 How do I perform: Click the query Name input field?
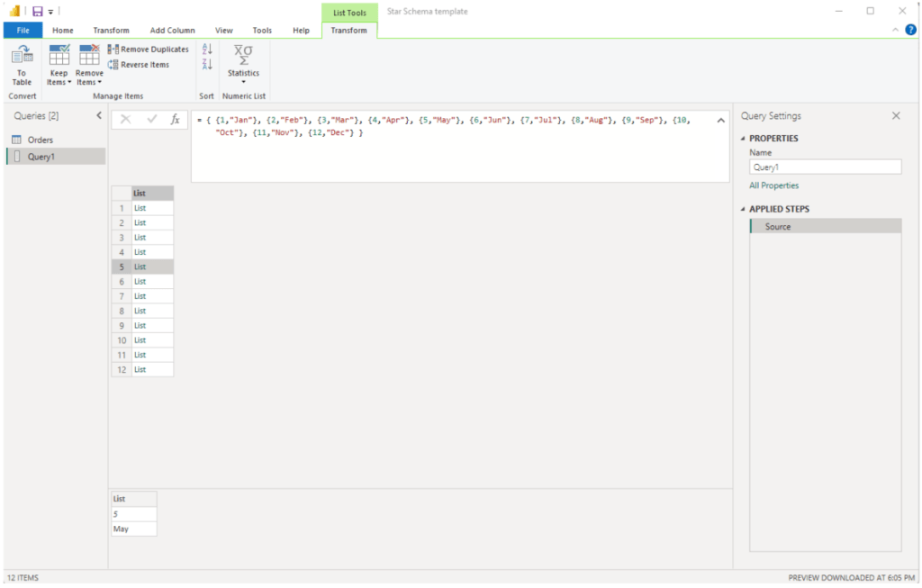pos(825,167)
